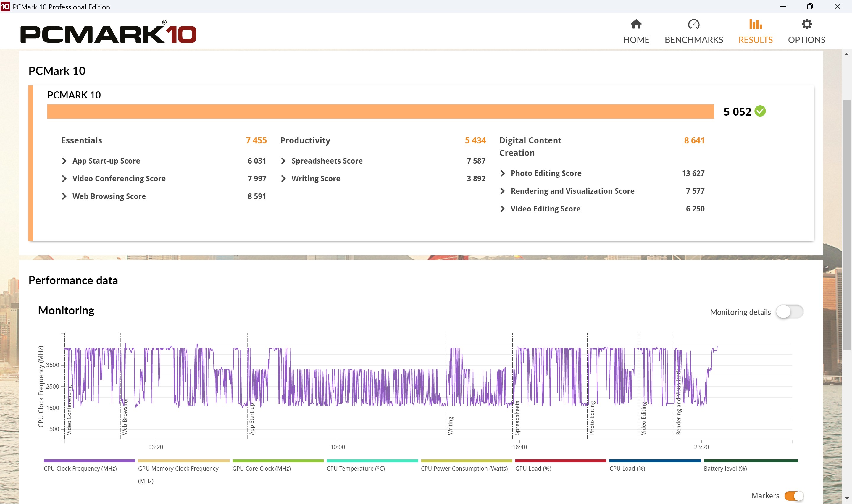Screen dimensions: 852x504
Task: Click the Home house icon
Action: coord(636,24)
